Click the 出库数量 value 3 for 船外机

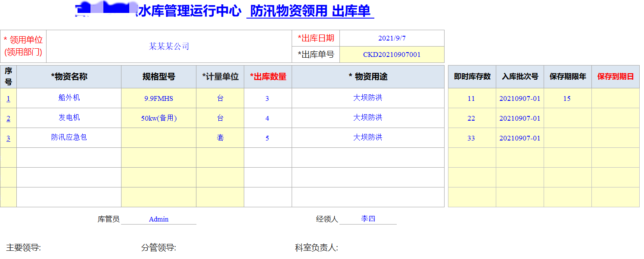pyautogui.click(x=268, y=98)
